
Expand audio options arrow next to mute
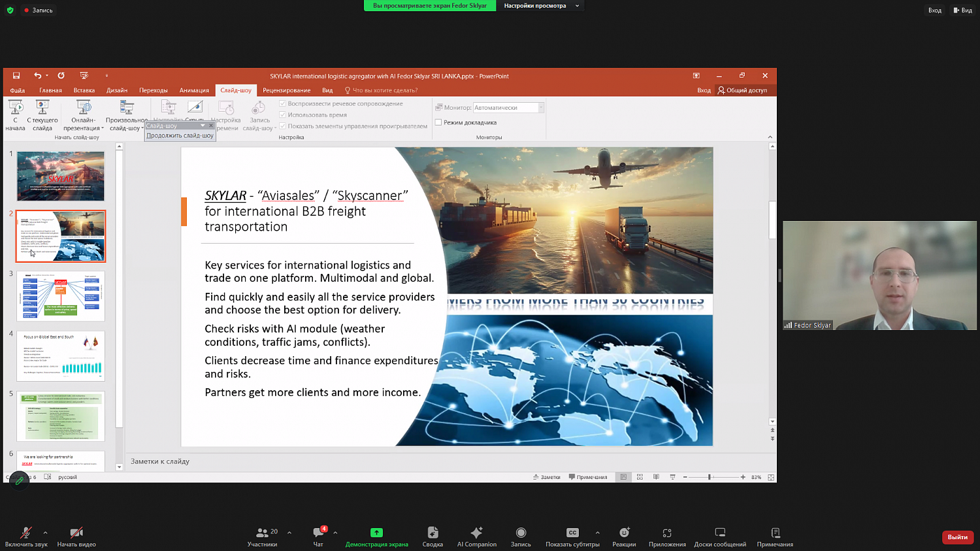(x=45, y=533)
